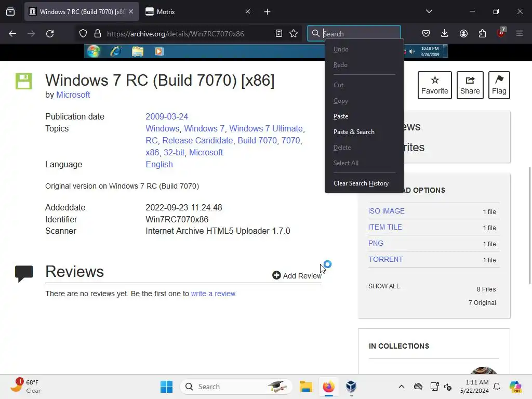
Task: Click the Firefox taskbar icon
Action: pos(328,387)
